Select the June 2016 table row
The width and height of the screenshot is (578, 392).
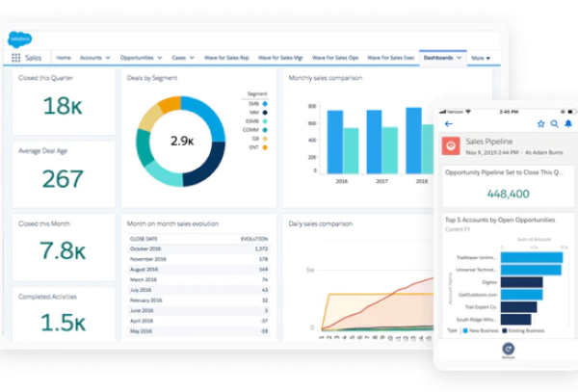click(198, 311)
